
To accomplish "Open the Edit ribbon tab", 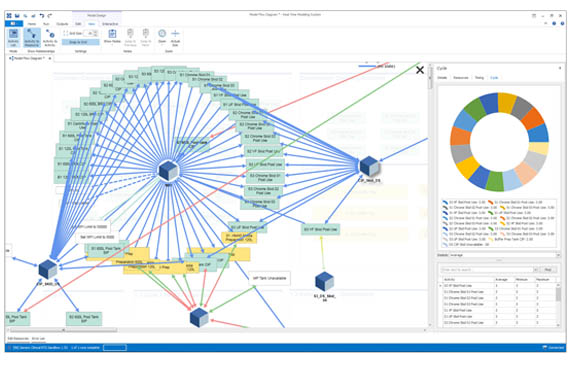I will point(78,24).
